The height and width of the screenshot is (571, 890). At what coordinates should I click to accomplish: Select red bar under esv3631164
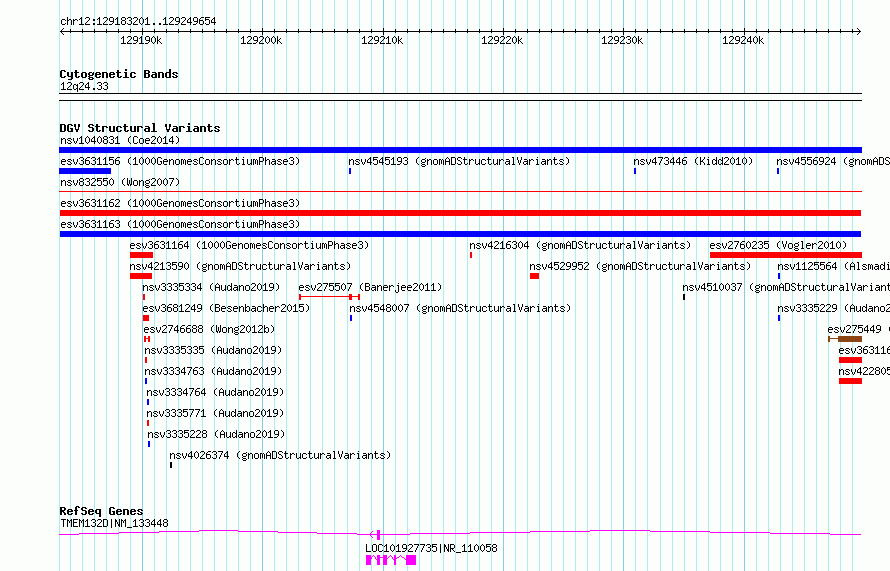tap(141, 255)
